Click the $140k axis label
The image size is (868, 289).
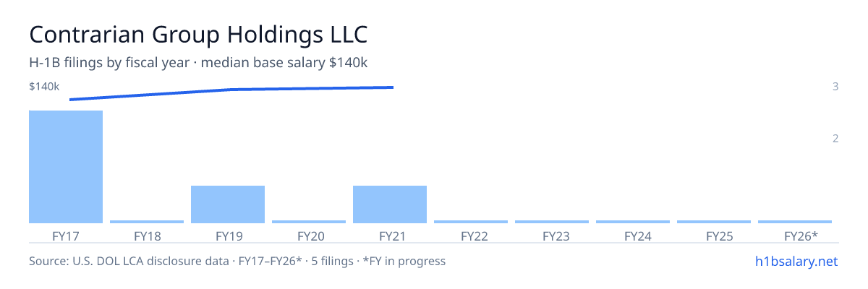pyautogui.click(x=44, y=87)
